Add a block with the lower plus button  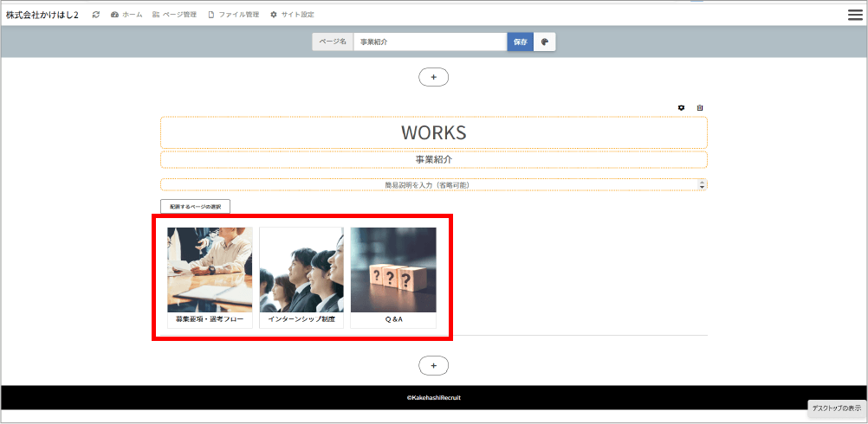click(433, 365)
